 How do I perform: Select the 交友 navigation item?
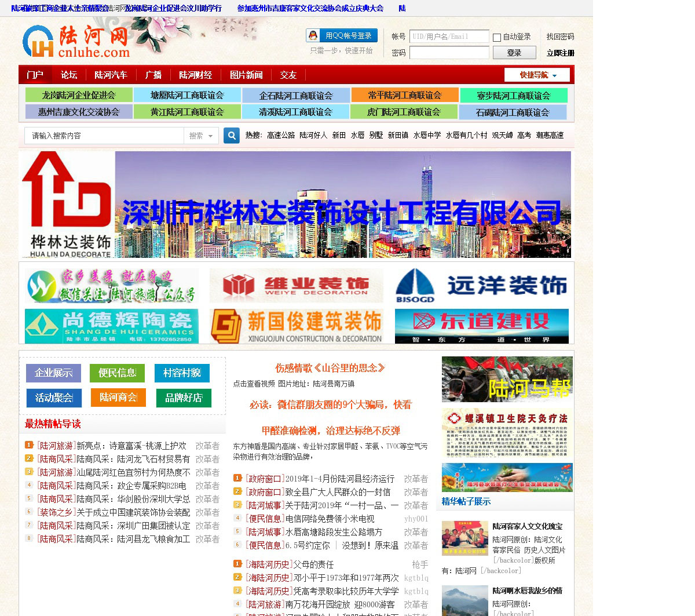(x=288, y=75)
